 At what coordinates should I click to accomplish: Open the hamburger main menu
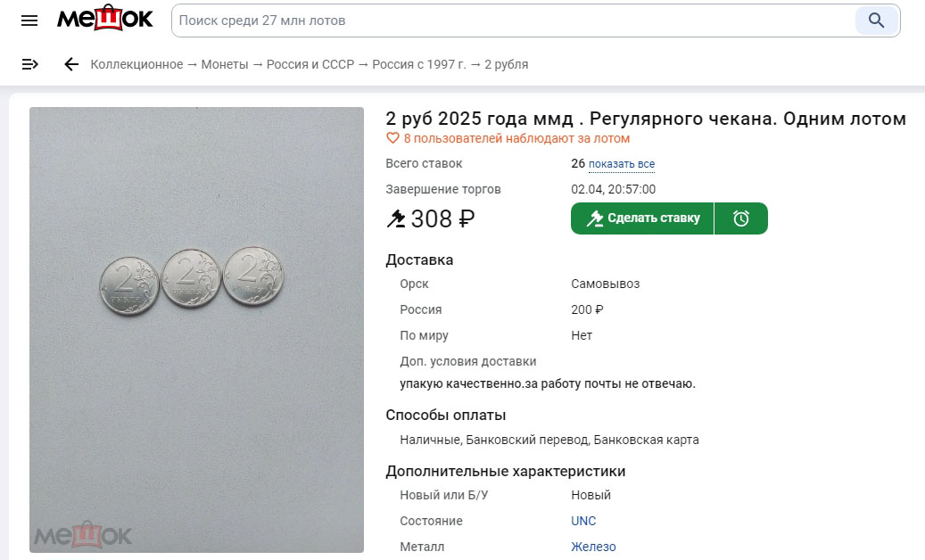point(29,21)
